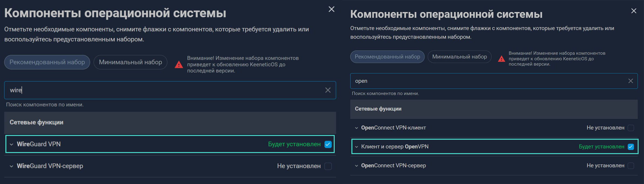The height and width of the screenshot is (184, 644).
Task: Expand the WireGuard VPN row chevron
Action: coord(11,144)
